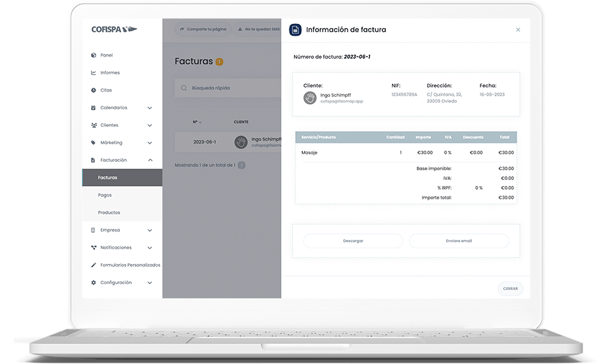Expand the Calendarios submenu chevron
Viewport: 598px width, 364px height.
(x=150, y=108)
